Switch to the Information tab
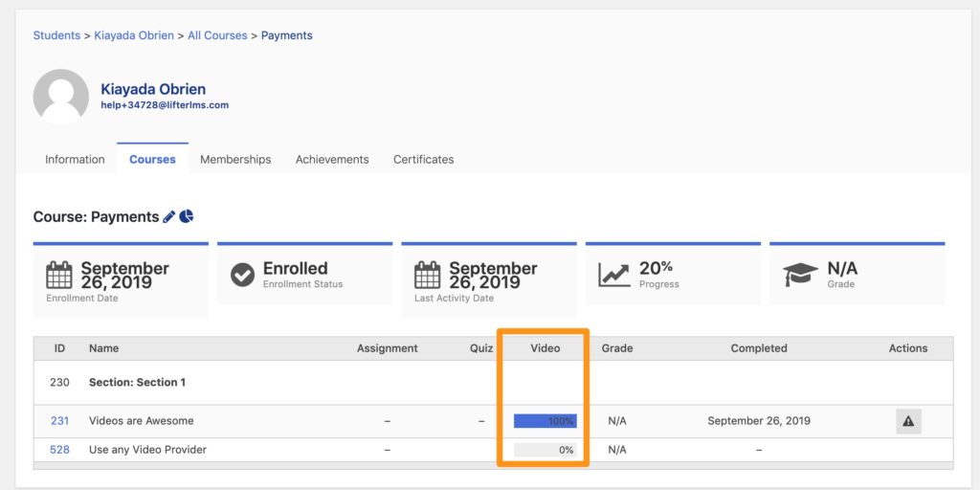This screenshot has width=980, height=490. point(75,160)
